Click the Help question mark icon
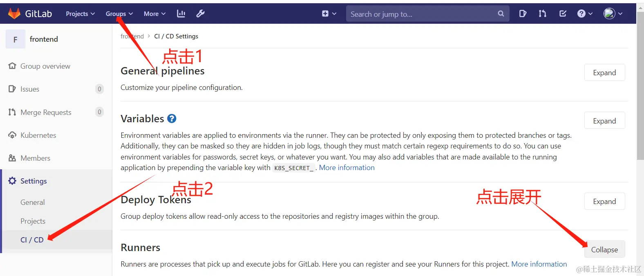Viewport: 644px width, 276px height. (581, 13)
